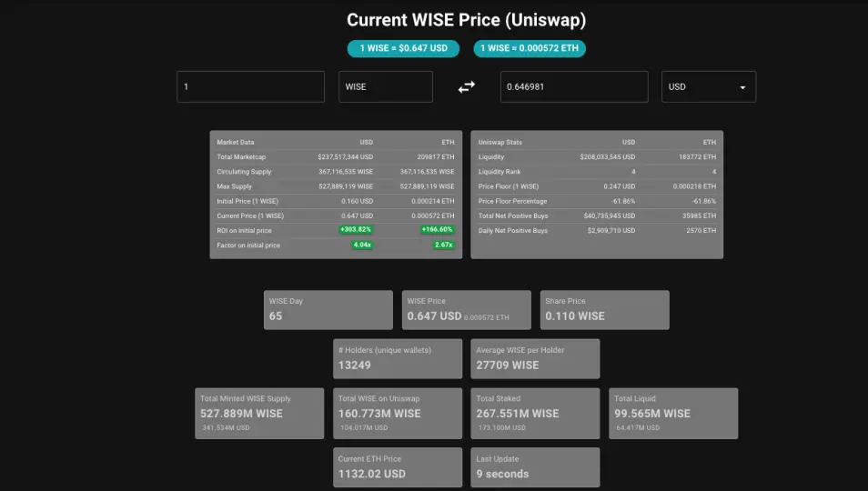Click the 183772 ETH liquidity value
868x491 pixels.
pos(698,157)
